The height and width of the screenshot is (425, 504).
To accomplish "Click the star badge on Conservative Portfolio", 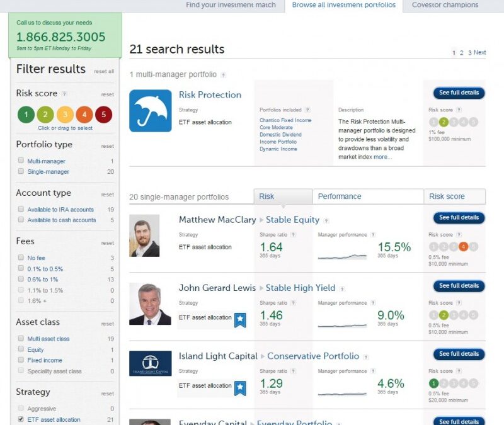I will [x=240, y=388].
